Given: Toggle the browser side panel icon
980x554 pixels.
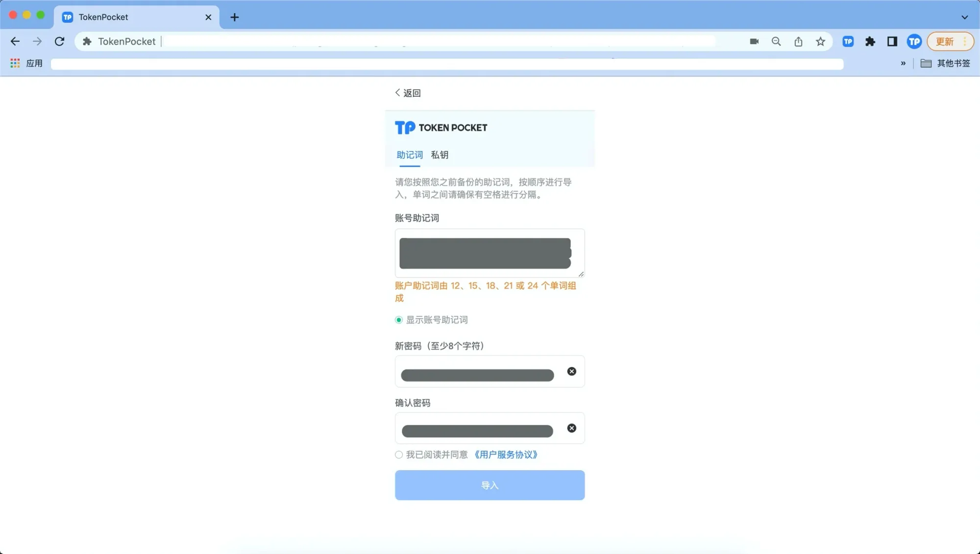Looking at the screenshot, I should (x=892, y=42).
